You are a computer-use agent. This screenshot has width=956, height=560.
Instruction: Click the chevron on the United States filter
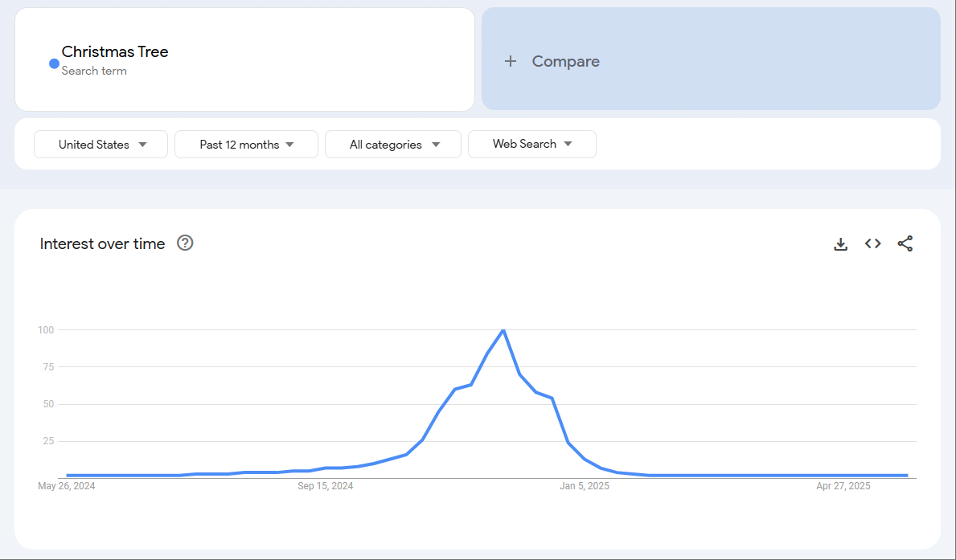144,144
